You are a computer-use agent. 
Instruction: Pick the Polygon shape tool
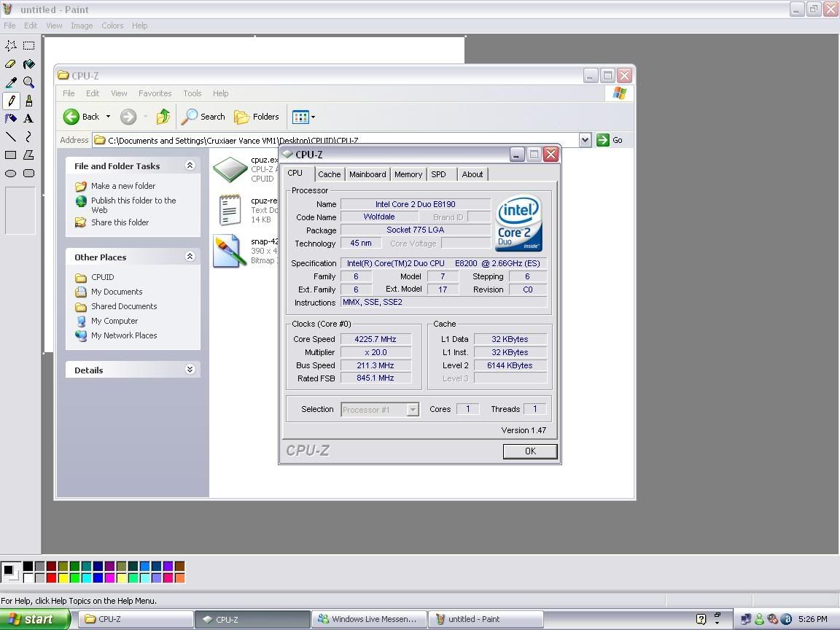pos(28,155)
